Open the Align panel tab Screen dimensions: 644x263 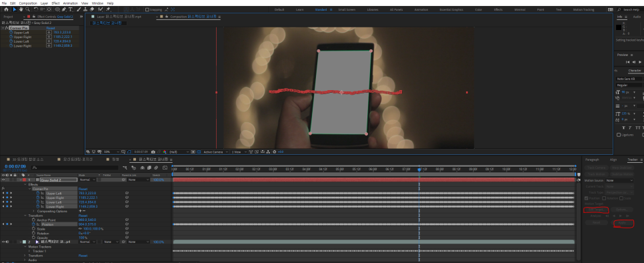[613, 160]
